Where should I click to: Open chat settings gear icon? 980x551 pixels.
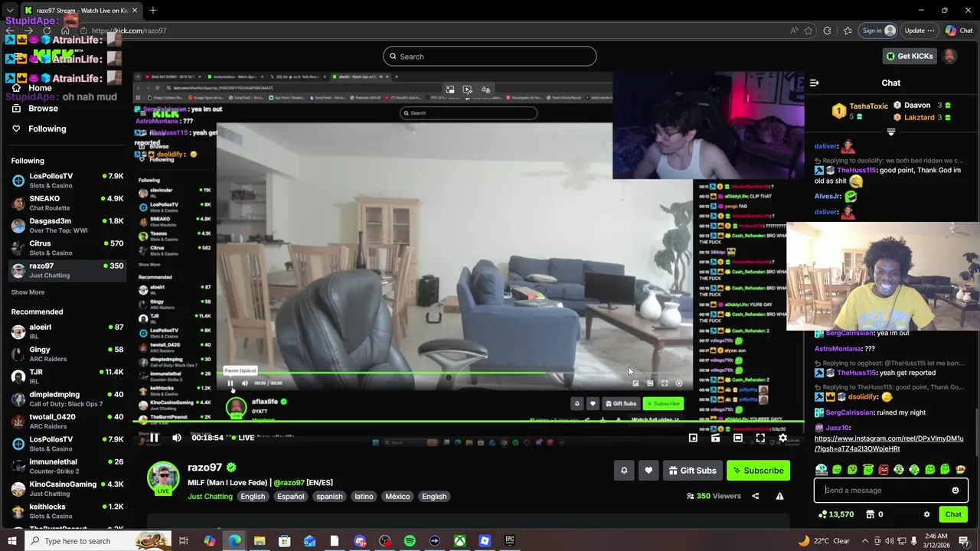click(x=926, y=514)
